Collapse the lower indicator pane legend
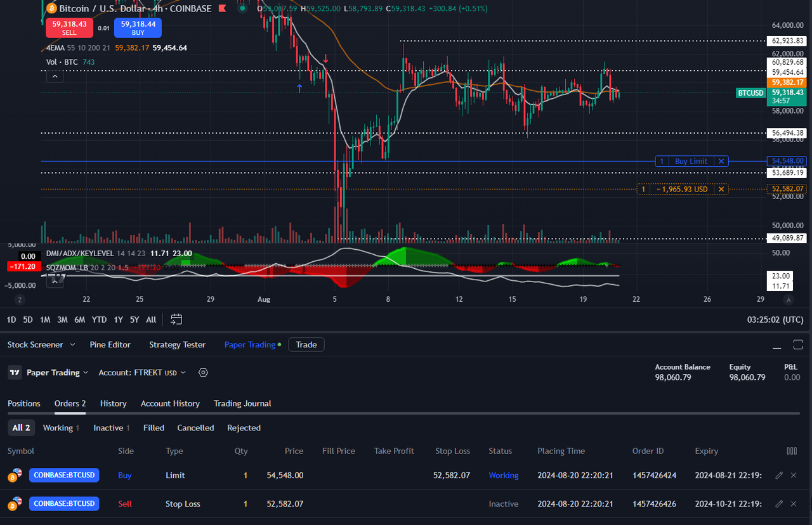The width and height of the screenshot is (812, 525). click(x=55, y=280)
